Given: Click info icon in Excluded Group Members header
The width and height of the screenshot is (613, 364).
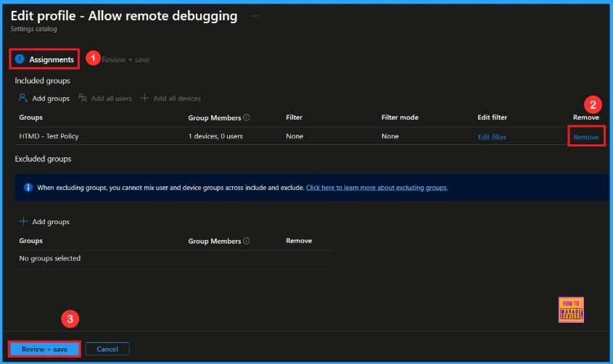Looking at the screenshot, I should (x=247, y=241).
